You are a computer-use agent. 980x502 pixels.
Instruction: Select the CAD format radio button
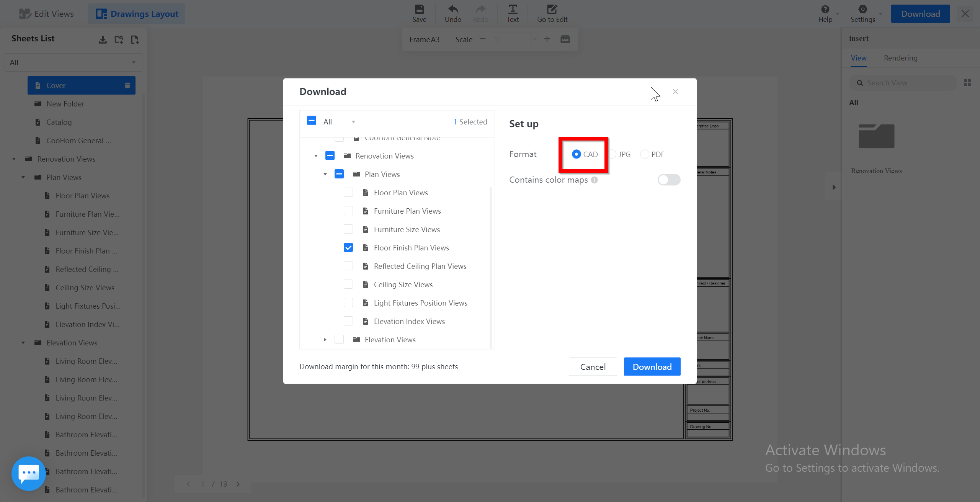[576, 154]
